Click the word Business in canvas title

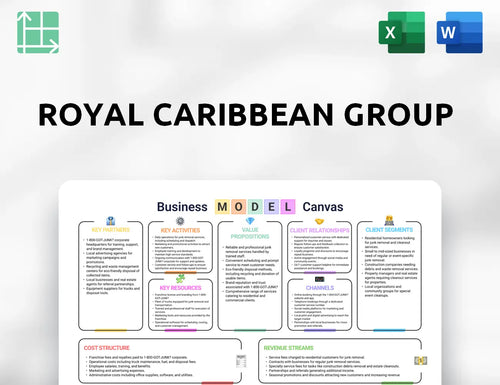[x=182, y=207]
